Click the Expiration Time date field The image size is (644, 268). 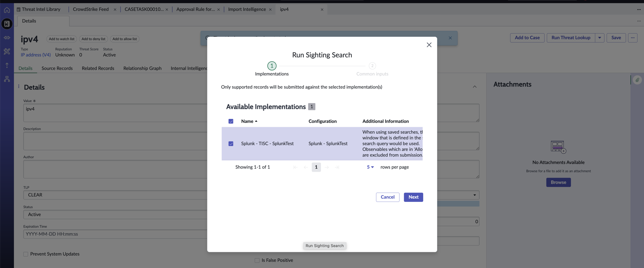[115, 234]
